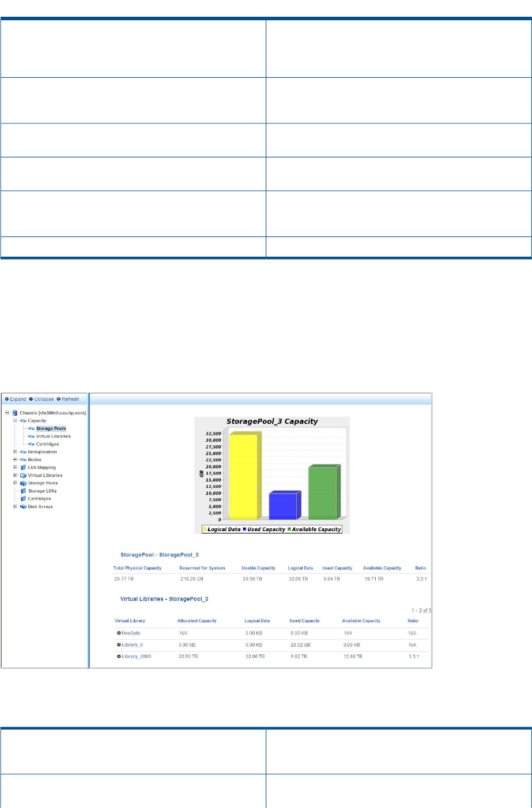Select the Capacity tree item

pyautogui.click(x=37, y=421)
